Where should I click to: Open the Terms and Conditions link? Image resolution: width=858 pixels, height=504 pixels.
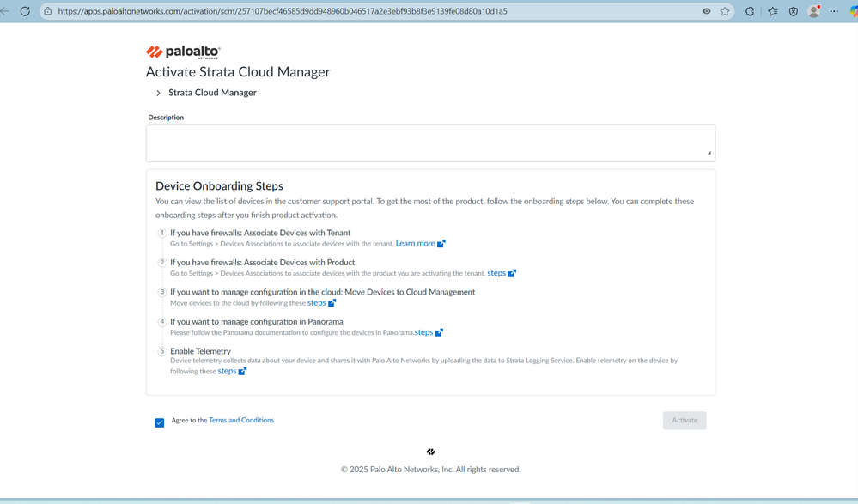[x=241, y=420]
